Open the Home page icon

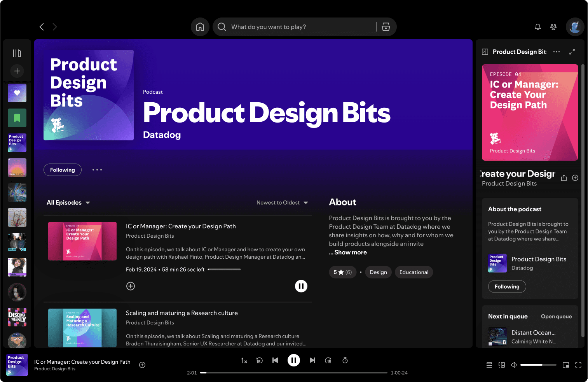click(200, 27)
